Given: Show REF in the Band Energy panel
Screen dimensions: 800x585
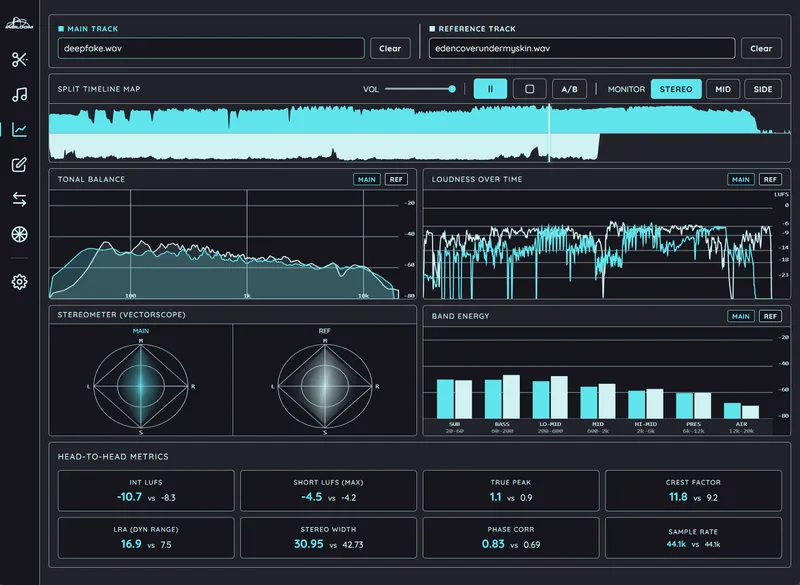Looking at the screenshot, I should pos(770,316).
